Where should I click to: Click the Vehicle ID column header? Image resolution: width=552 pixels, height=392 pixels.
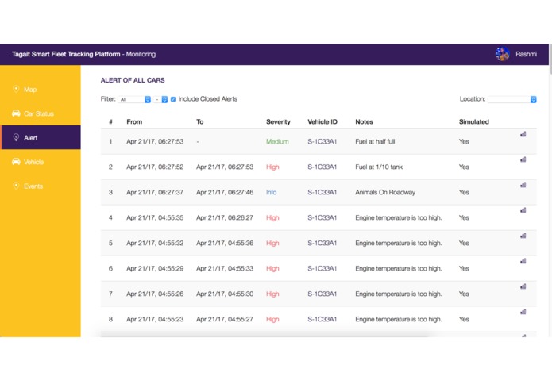click(322, 121)
